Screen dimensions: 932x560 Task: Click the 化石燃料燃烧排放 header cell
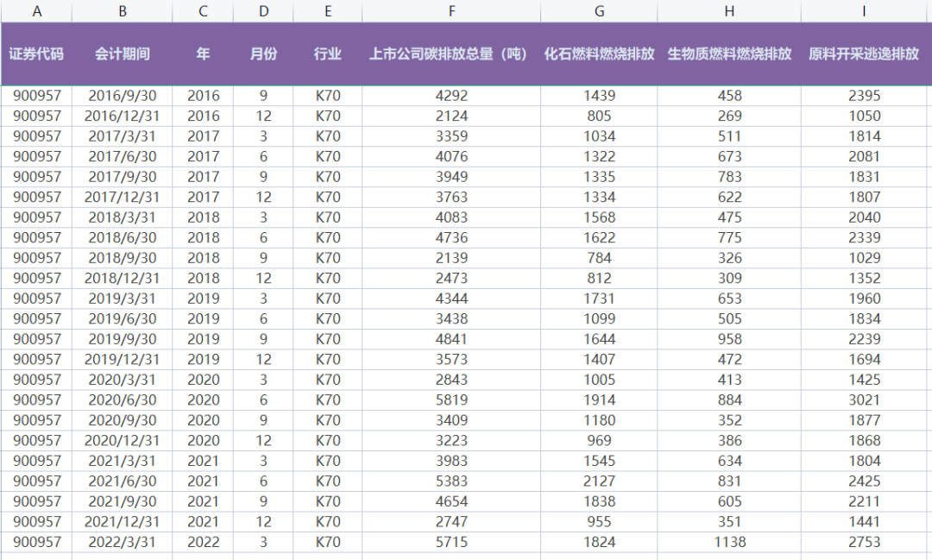(599, 54)
